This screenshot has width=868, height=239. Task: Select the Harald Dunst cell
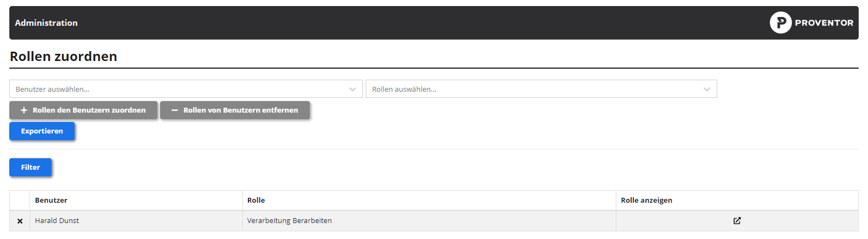(57, 221)
